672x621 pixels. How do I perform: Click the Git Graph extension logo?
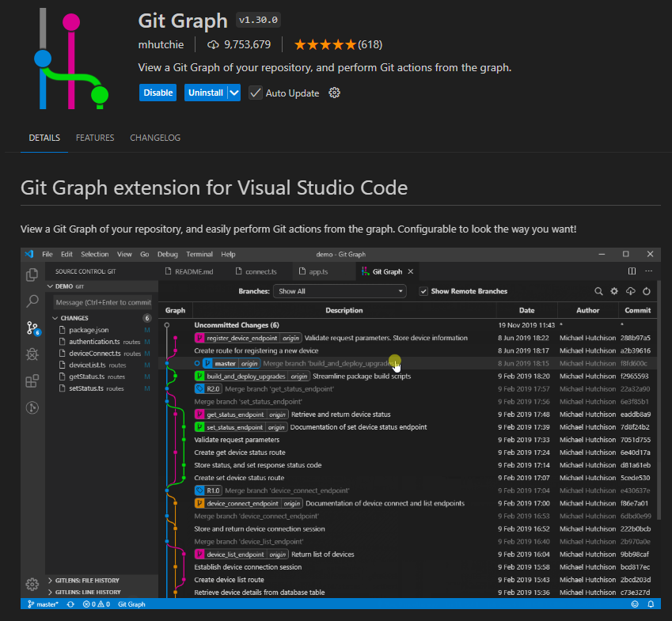(x=70, y=59)
